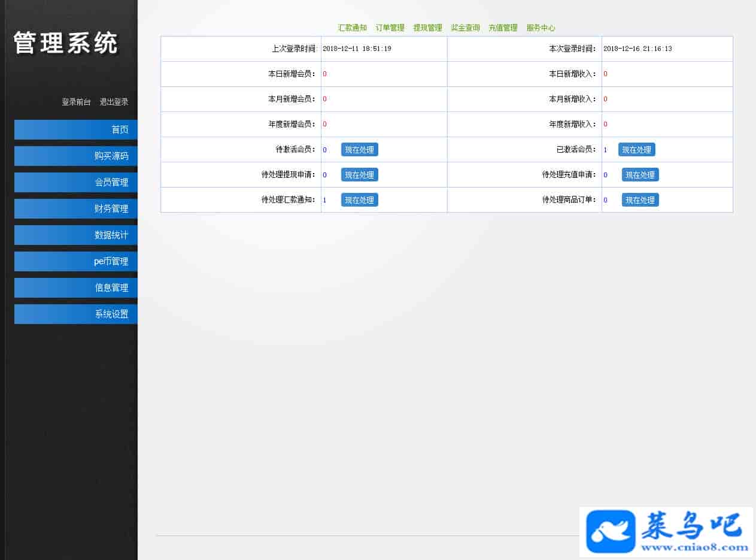Image resolution: width=756 pixels, height=560 pixels.
Task: Click the 退出登录 link
Action: [x=114, y=102]
